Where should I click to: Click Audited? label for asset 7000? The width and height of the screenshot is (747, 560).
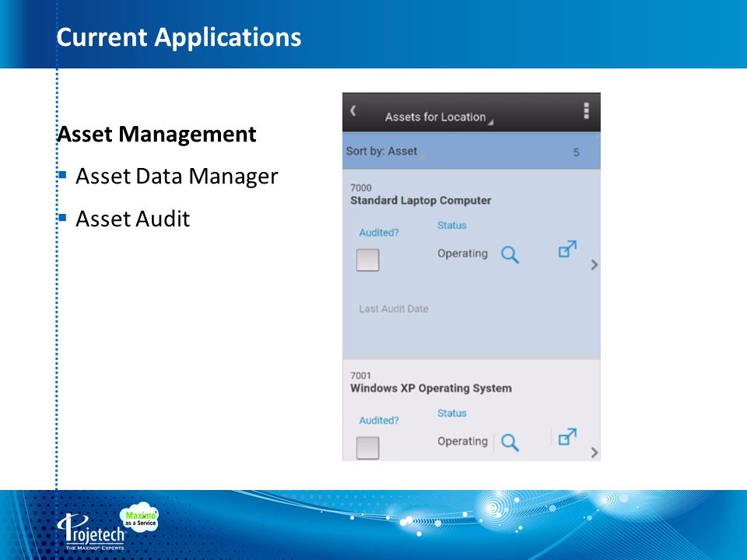coord(379,233)
